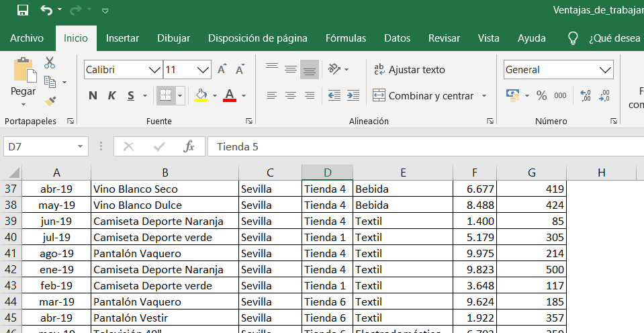Click the formula bar with Tienda 5

(426, 146)
